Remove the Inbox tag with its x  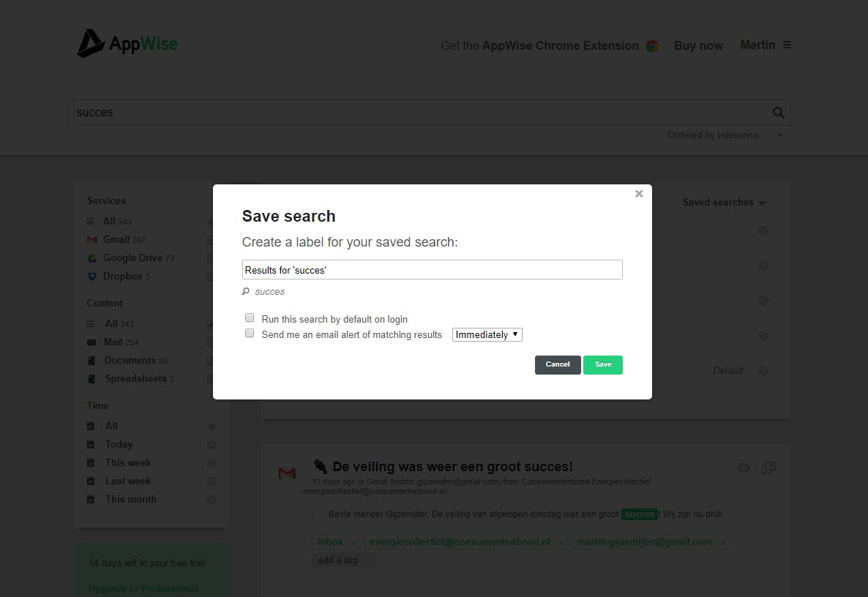[x=354, y=543]
